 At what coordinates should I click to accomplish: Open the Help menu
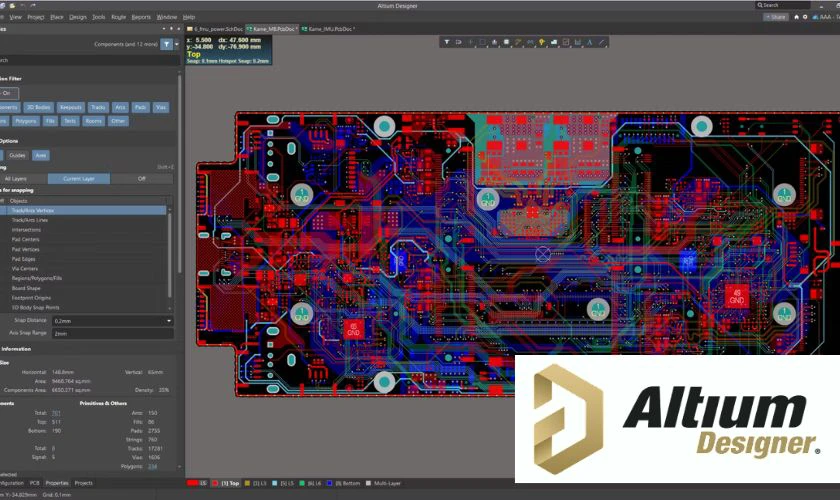point(189,17)
